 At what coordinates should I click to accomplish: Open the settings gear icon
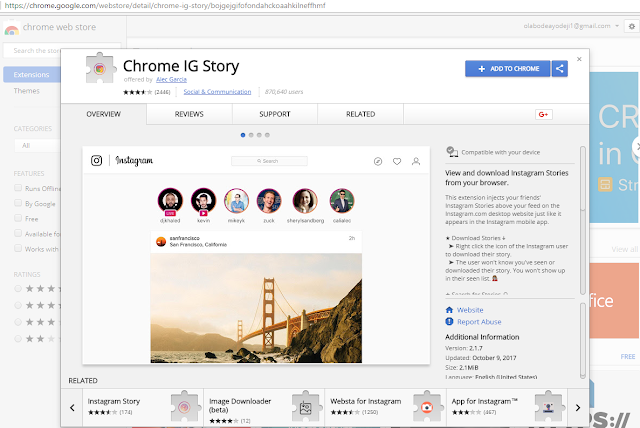[x=632, y=27]
